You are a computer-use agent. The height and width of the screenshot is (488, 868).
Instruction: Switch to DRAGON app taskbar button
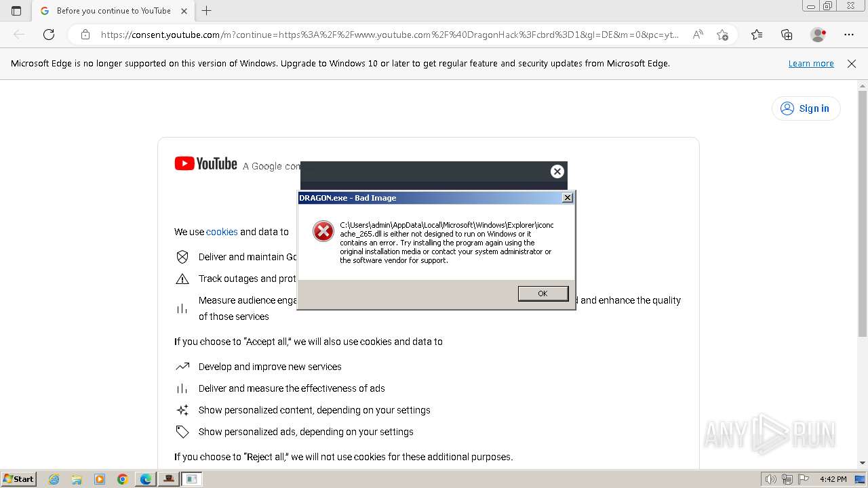coord(169,479)
